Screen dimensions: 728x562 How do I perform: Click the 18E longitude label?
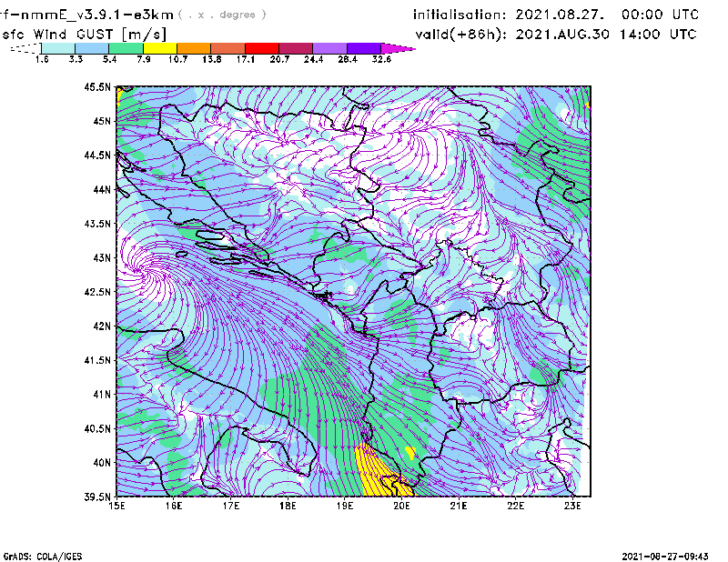(288, 506)
